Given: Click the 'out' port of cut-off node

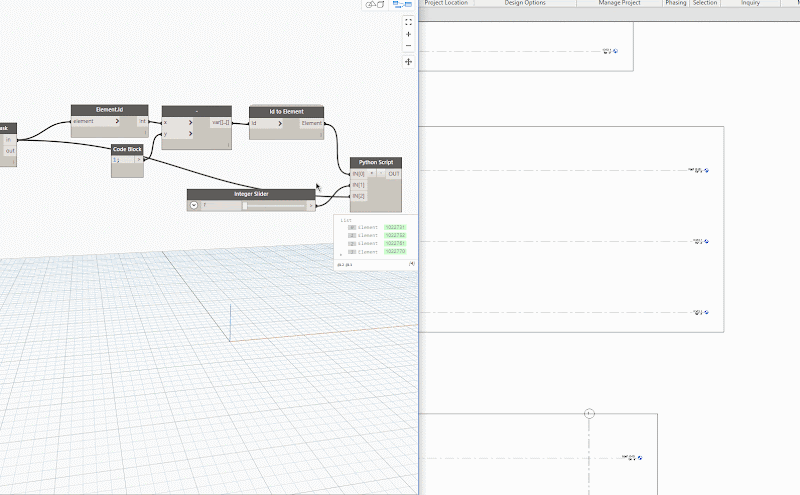Looking at the screenshot, I should tap(10, 151).
